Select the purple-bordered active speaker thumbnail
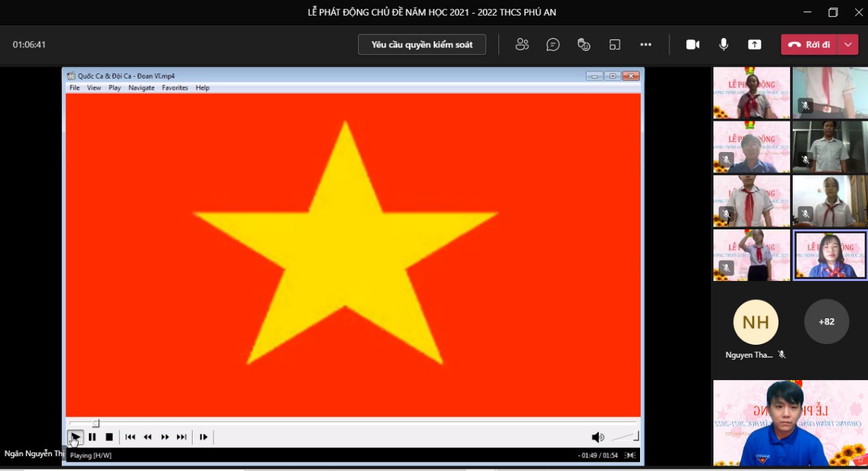This screenshot has width=868, height=471. pos(830,255)
